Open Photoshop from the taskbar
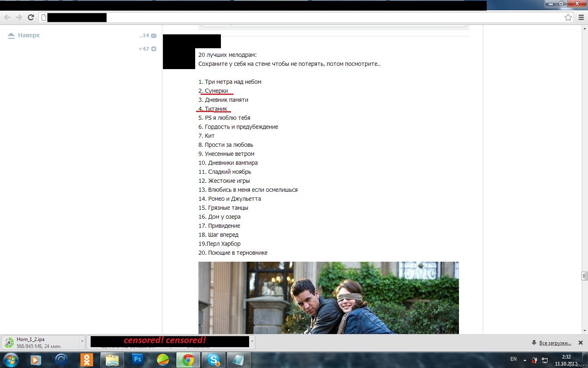The height and width of the screenshot is (368, 588). pyautogui.click(x=137, y=360)
